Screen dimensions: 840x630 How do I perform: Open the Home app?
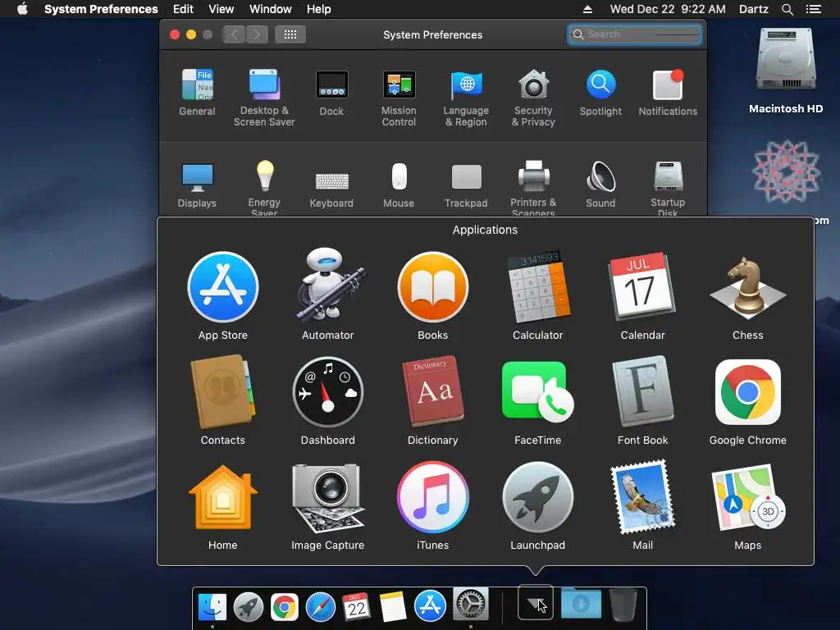[223, 498]
